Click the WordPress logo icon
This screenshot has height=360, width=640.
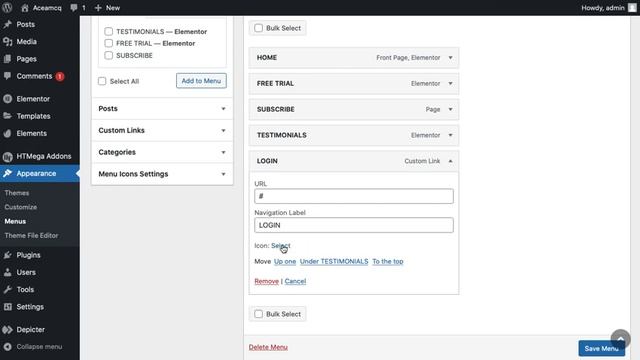click(7, 7)
